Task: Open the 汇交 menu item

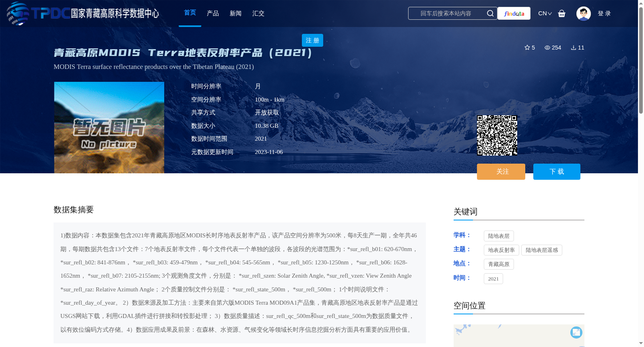Action: point(258,13)
